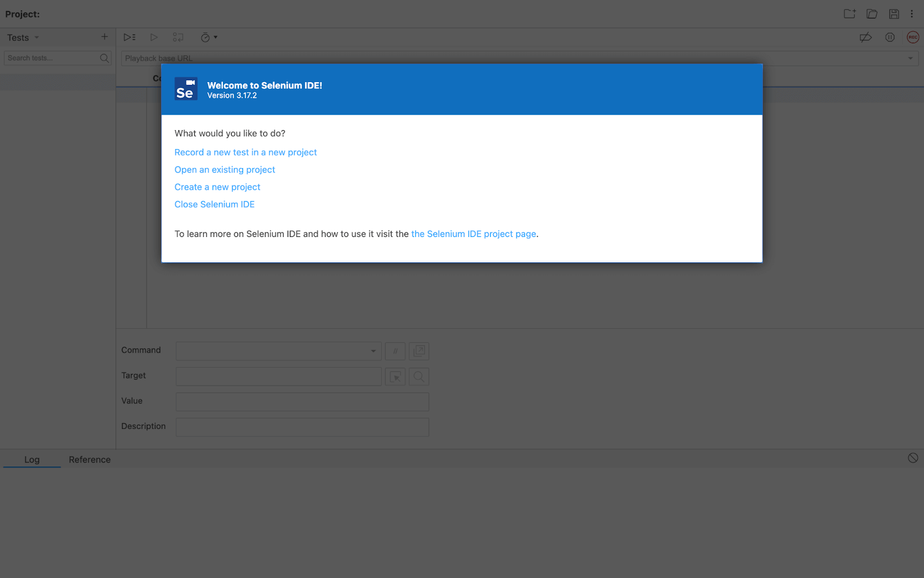Screen dimensions: 924x578
Task: Click the Selenium Se logo in dialog
Action: [186, 89]
